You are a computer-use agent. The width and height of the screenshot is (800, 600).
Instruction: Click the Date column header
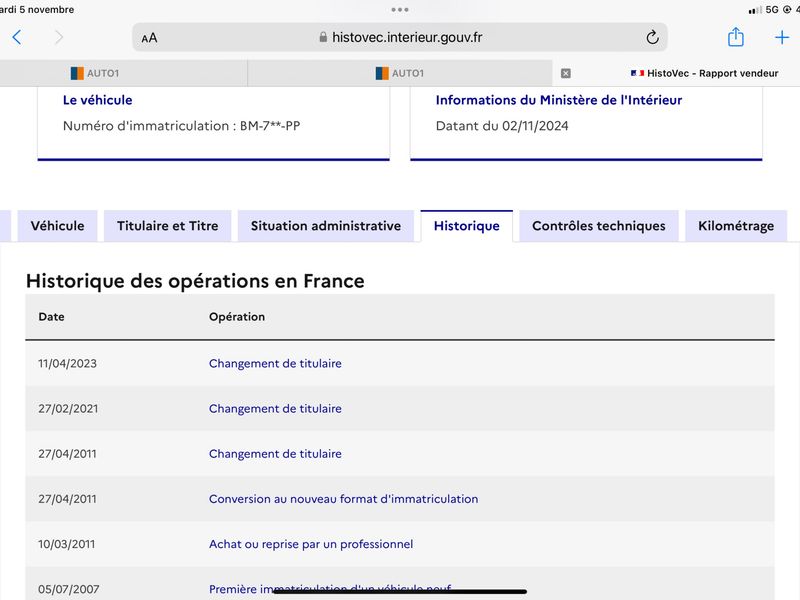(51, 317)
